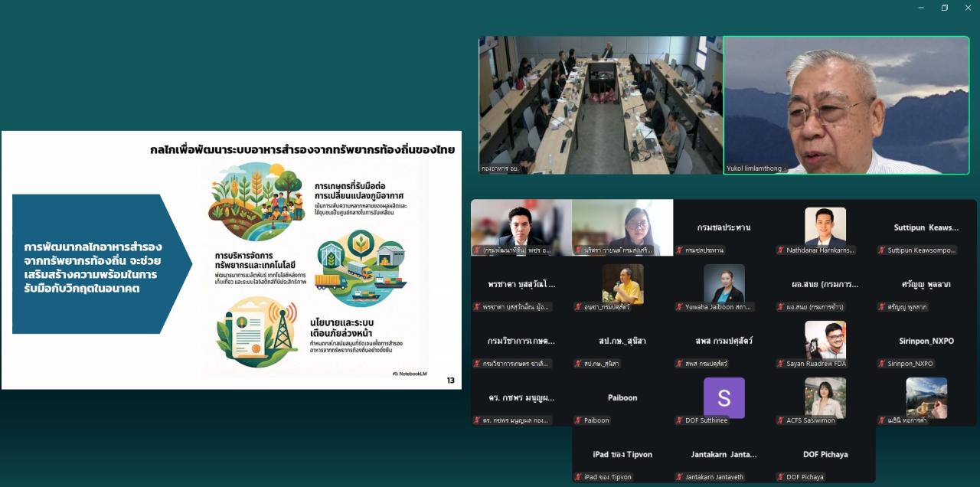Open Nathdanai Harnkarns participant tile
Image resolution: width=980 pixels, height=487 pixels.
pos(825,227)
